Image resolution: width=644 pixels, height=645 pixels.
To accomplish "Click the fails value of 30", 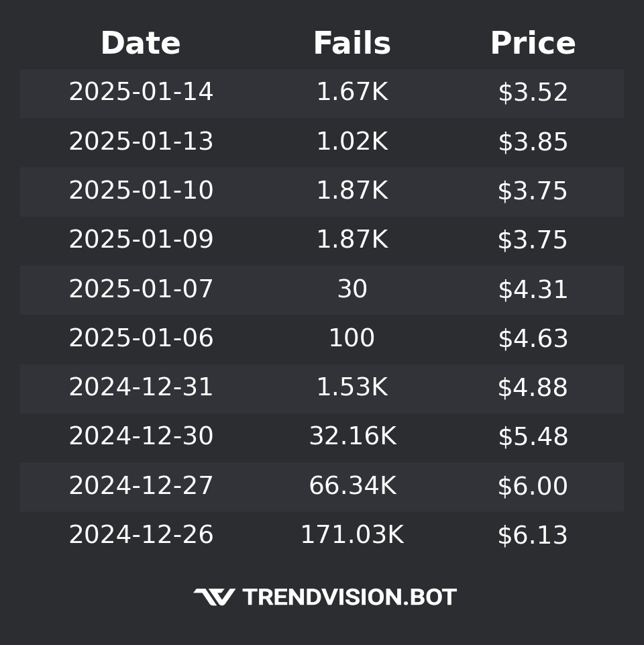I will tap(352, 289).
